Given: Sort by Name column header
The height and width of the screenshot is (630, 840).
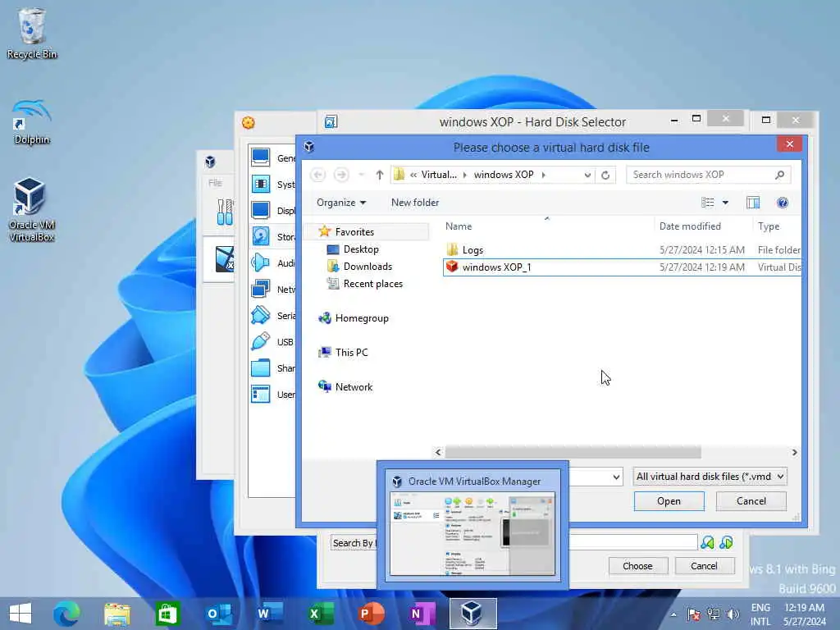Looking at the screenshot, I should click(547, 226).
